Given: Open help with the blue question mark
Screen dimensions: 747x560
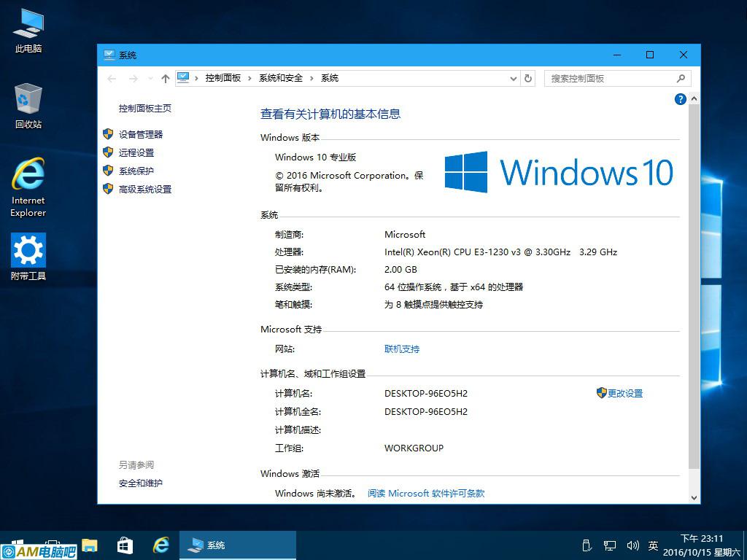Looking at the screenshot, I should [x=681, y=99].
